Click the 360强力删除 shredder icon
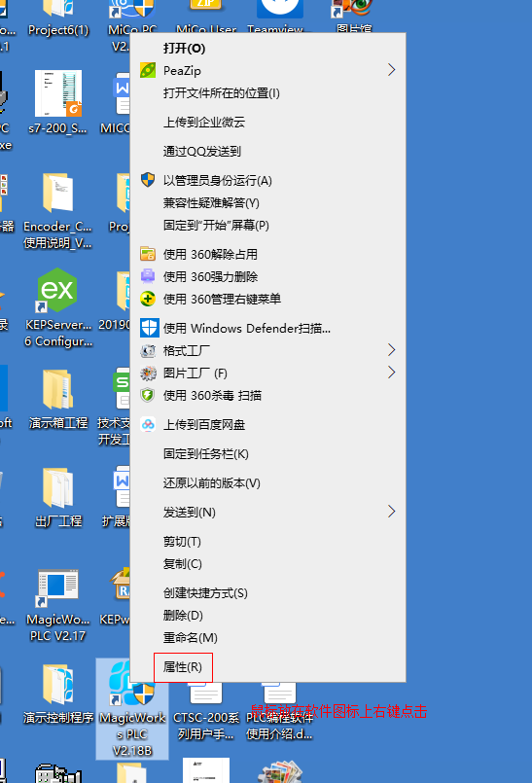Screen dimensions: 532x783 click(148, 276)
